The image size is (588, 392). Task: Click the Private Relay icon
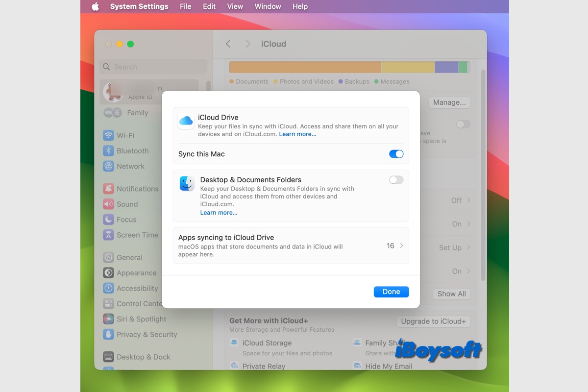pos(235,366)
